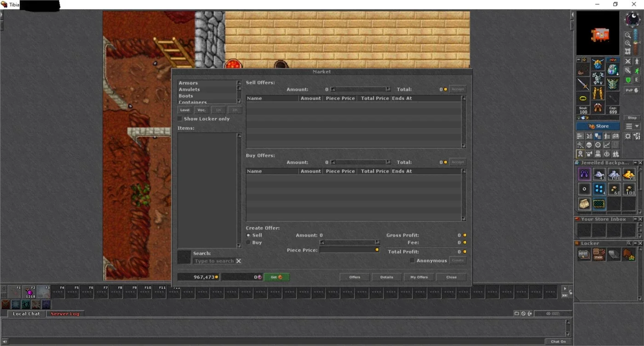Click the boots equipment slot
This screenshot has height=346, width=644.
(x=598, y=108)
